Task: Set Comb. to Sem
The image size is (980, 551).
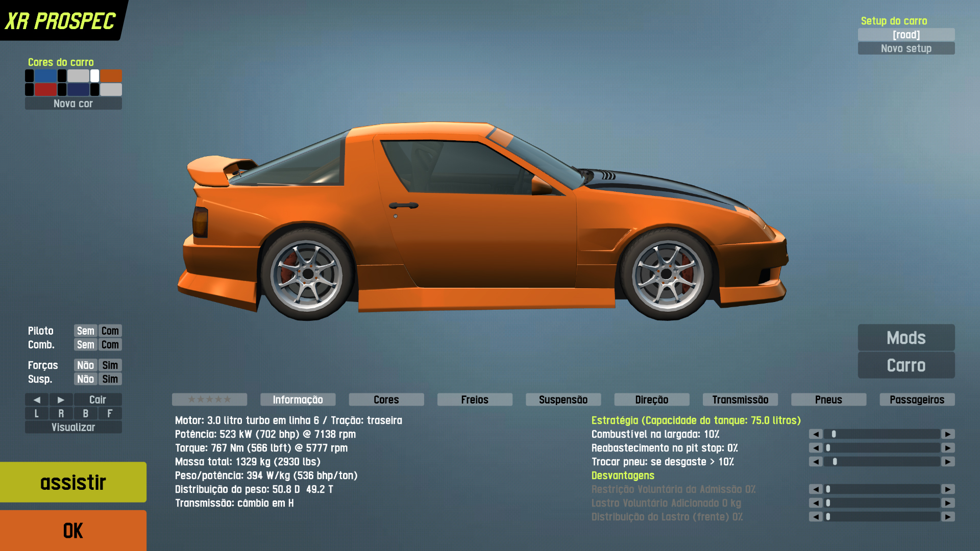Action: [85, 345]
